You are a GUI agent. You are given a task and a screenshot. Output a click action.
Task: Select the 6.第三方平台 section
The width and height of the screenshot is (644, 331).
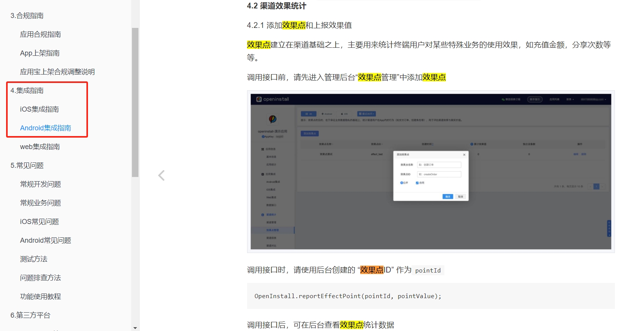coord(30,315)
